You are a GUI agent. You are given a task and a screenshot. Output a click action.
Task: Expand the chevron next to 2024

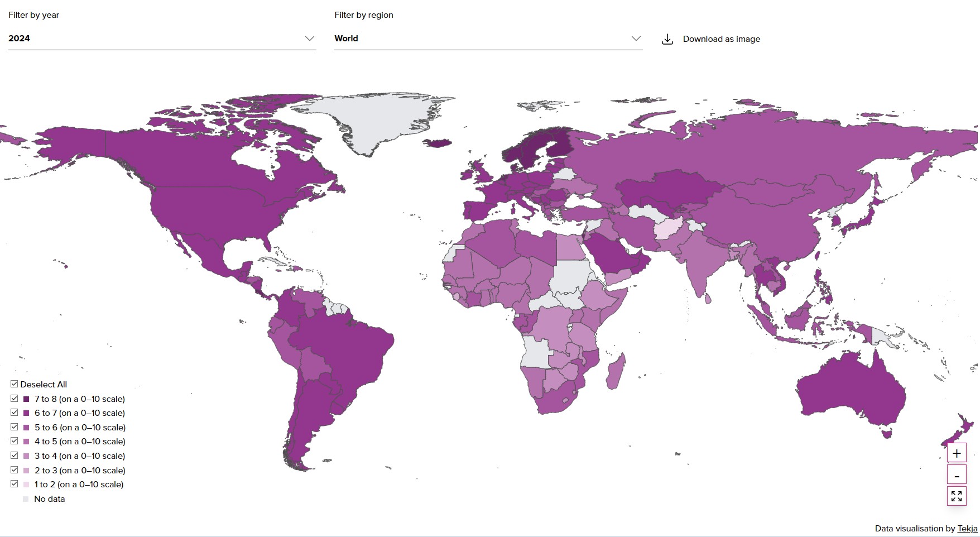point(310,39)
